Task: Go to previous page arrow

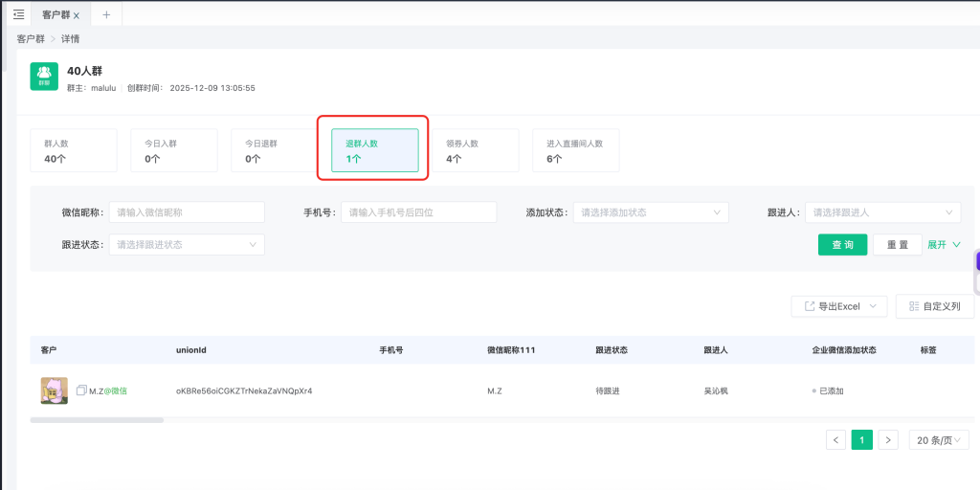Action: (x=835, y=440)
